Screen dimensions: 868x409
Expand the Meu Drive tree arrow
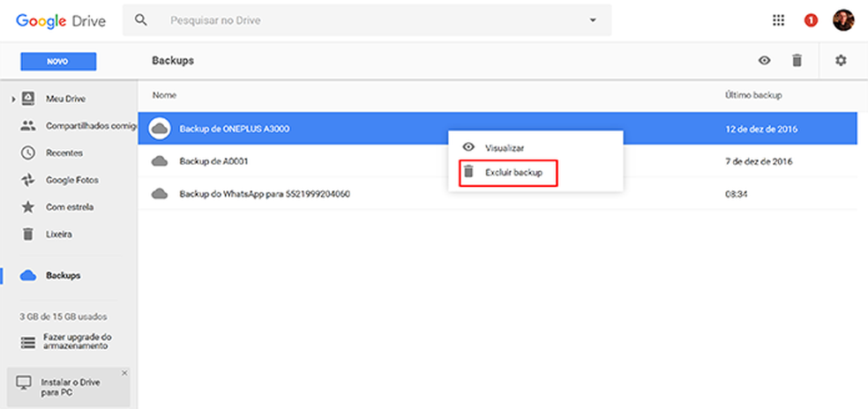[13, 99]
